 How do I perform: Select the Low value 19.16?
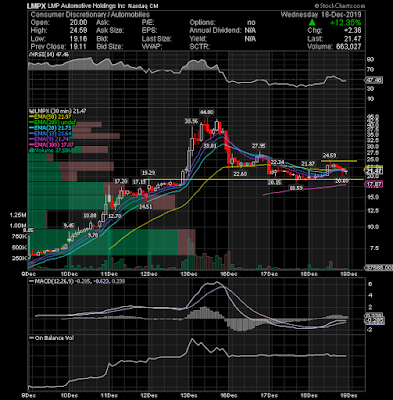point(78,39)
